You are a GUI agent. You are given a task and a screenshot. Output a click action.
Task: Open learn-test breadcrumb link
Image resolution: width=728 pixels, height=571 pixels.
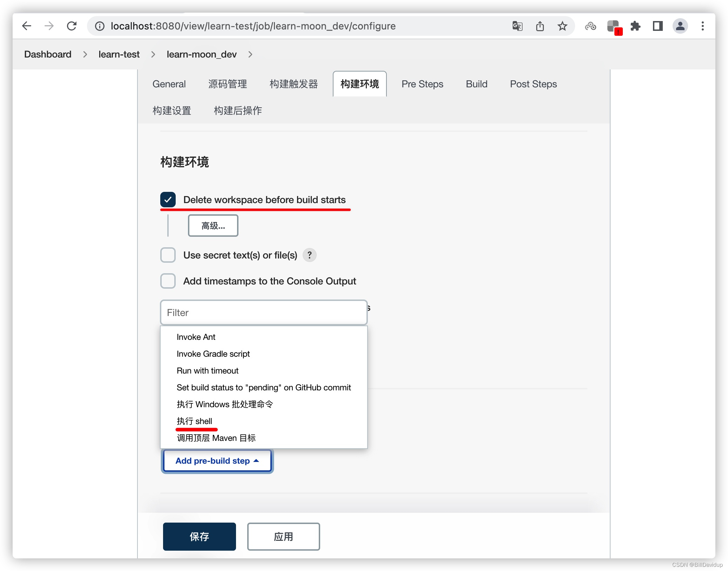pos(119,54)
